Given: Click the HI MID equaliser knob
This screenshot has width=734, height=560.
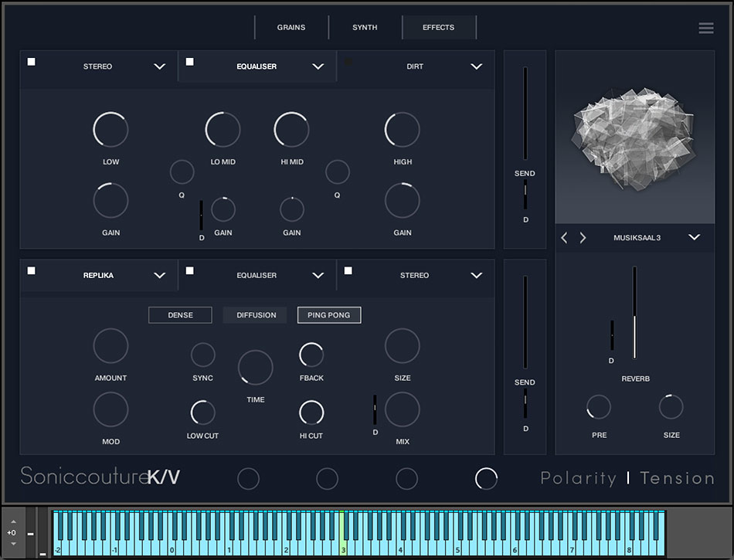Looking at the screenshot, I should click(291, 129).
